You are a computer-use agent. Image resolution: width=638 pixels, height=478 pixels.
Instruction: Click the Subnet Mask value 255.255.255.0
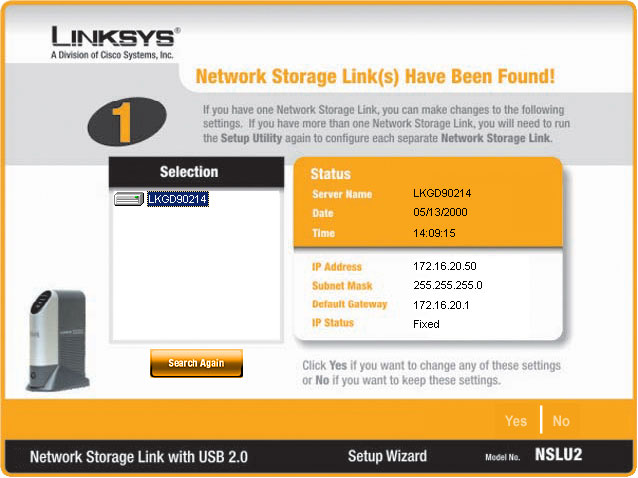[x=446, y=286]
